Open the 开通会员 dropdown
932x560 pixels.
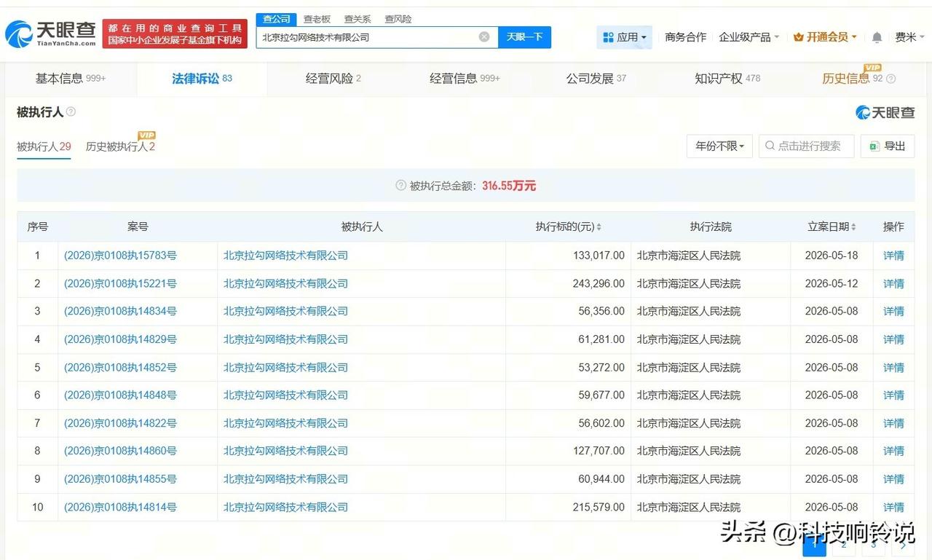coord(825,37)
